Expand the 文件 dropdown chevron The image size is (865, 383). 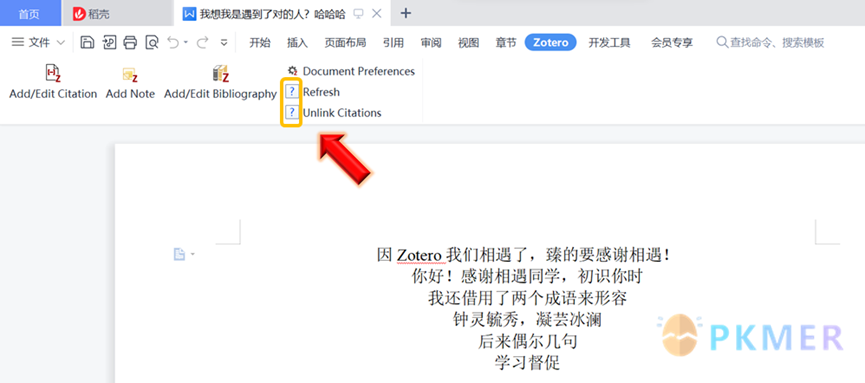click(61, 42)
